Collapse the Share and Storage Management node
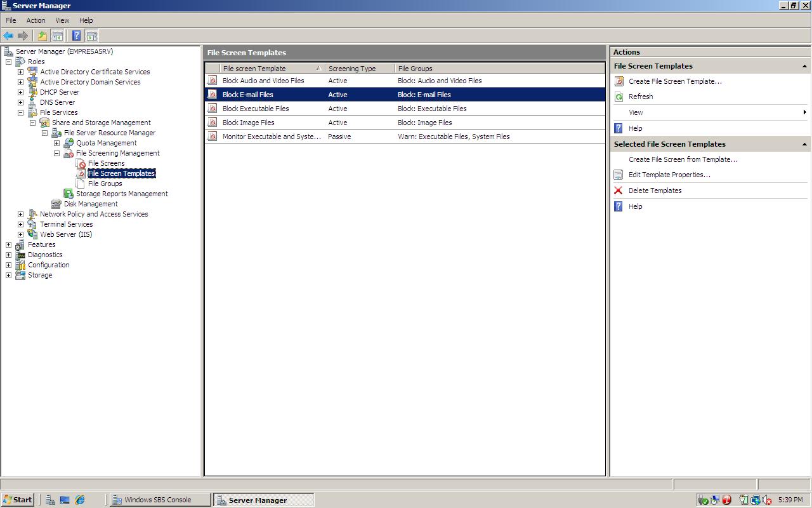The width and height of the screenshot is (812, 508). point(32,123)
